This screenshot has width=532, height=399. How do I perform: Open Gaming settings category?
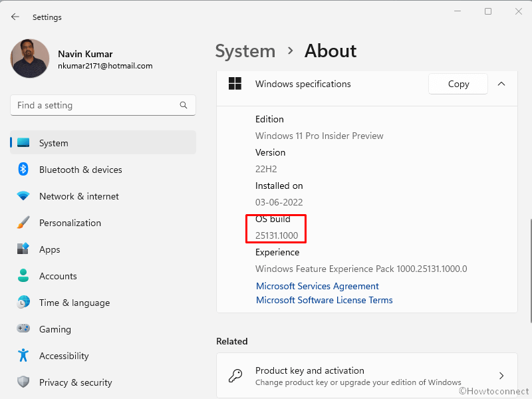click(x=103, y=329)
